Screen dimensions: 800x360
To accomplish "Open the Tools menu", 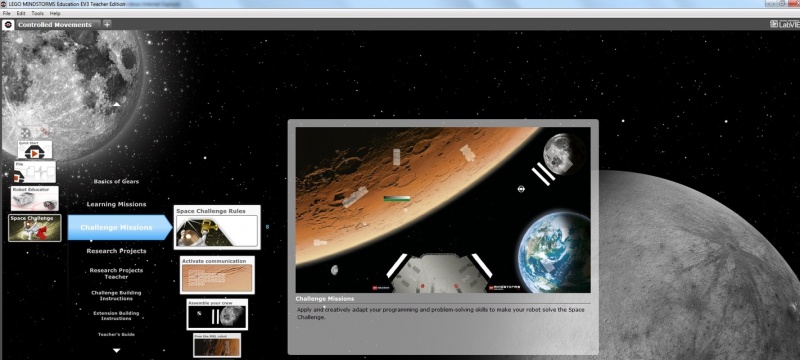I will (x=38, y=13).
